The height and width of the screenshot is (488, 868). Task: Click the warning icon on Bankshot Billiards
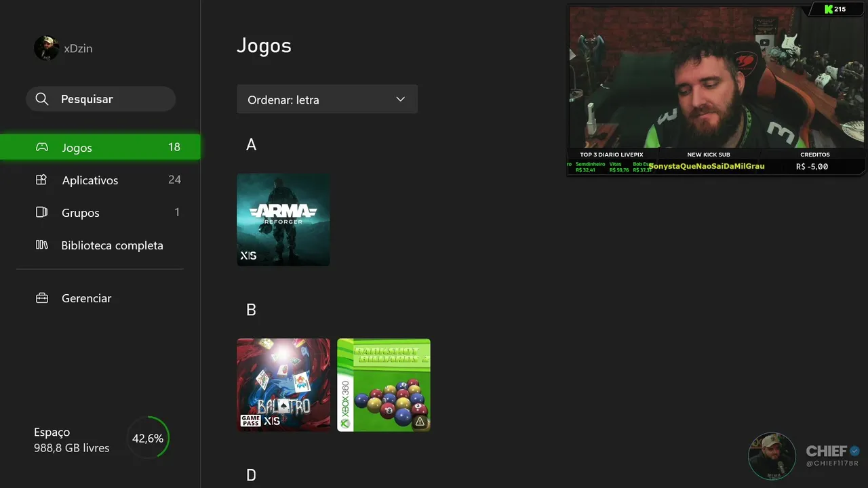[x=420, y=421]
